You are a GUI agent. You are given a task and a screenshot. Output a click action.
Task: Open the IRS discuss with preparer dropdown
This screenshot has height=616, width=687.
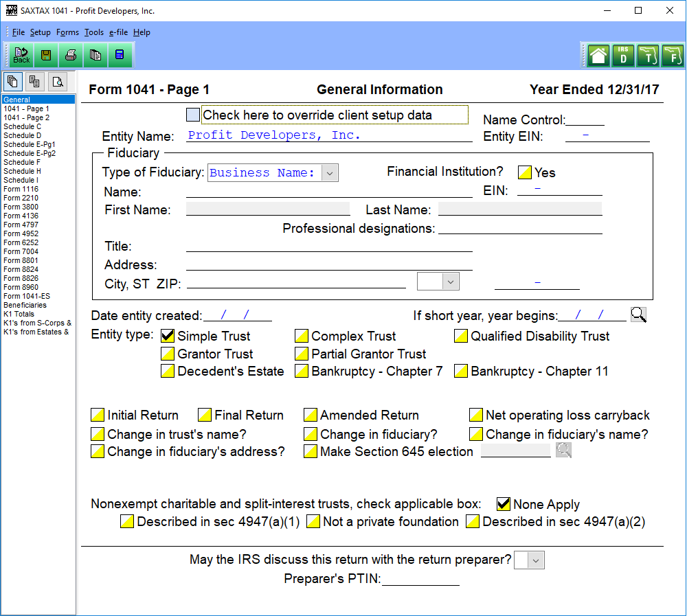pos(535,560)
